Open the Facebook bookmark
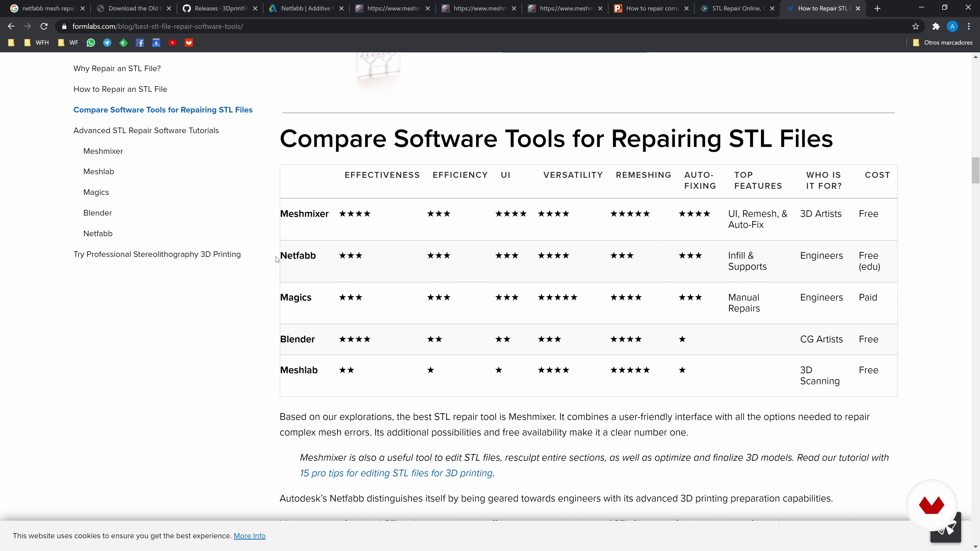 point(140,43)
